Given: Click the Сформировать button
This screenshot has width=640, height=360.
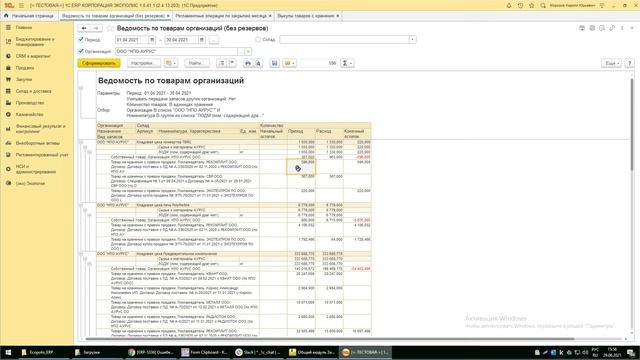Looking at the screenshot, I should 99,63.
